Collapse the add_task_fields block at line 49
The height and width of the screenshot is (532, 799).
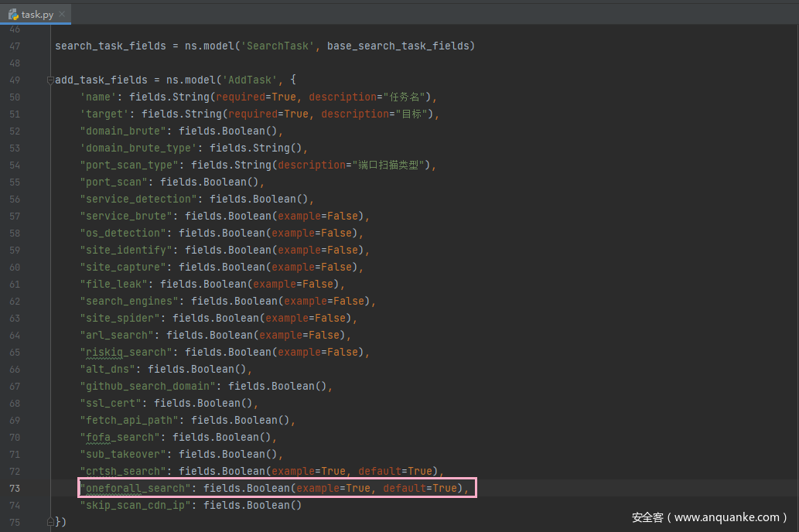pyautogui.click(x=50, y=80)
